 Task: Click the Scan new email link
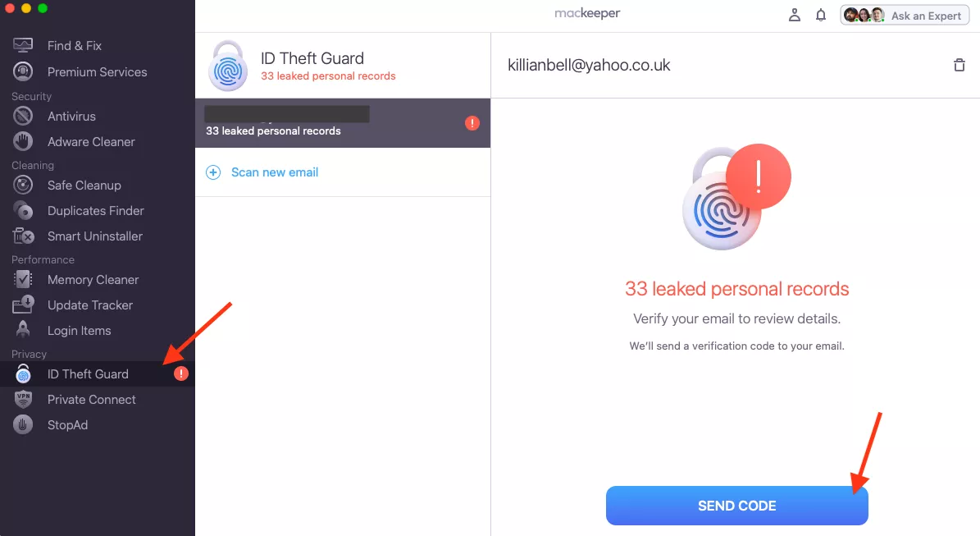click(x=275, y=172)
